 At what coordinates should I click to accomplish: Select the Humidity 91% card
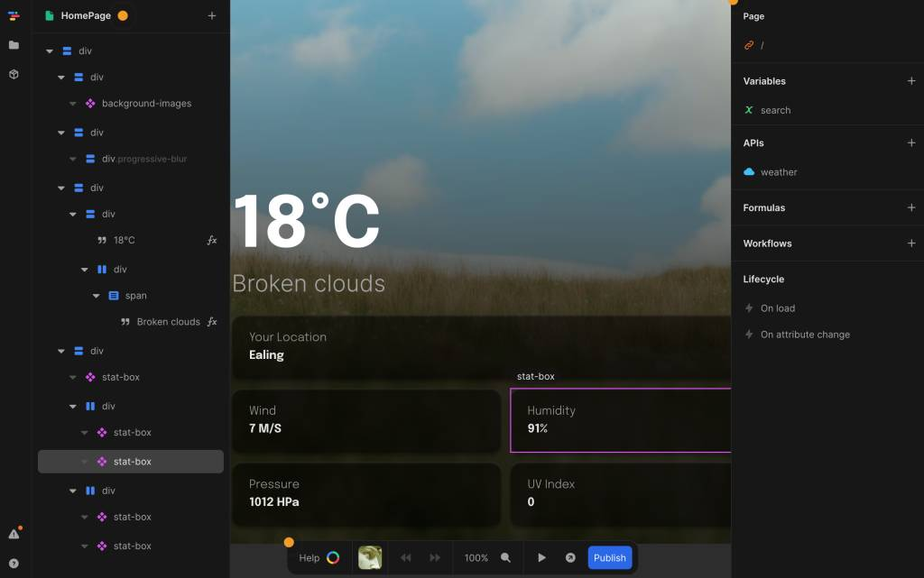tap(621, 420)
